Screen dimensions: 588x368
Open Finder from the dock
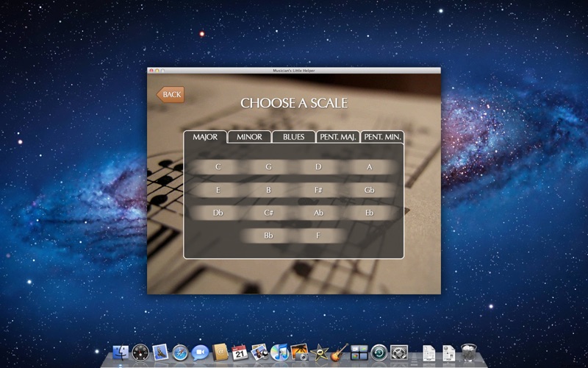[x=121, y=353]
